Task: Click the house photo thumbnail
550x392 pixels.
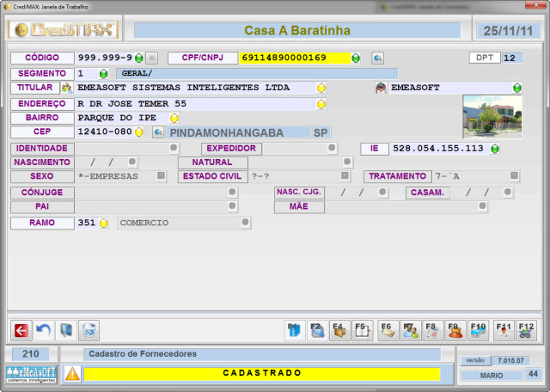Action: point(492,115)
